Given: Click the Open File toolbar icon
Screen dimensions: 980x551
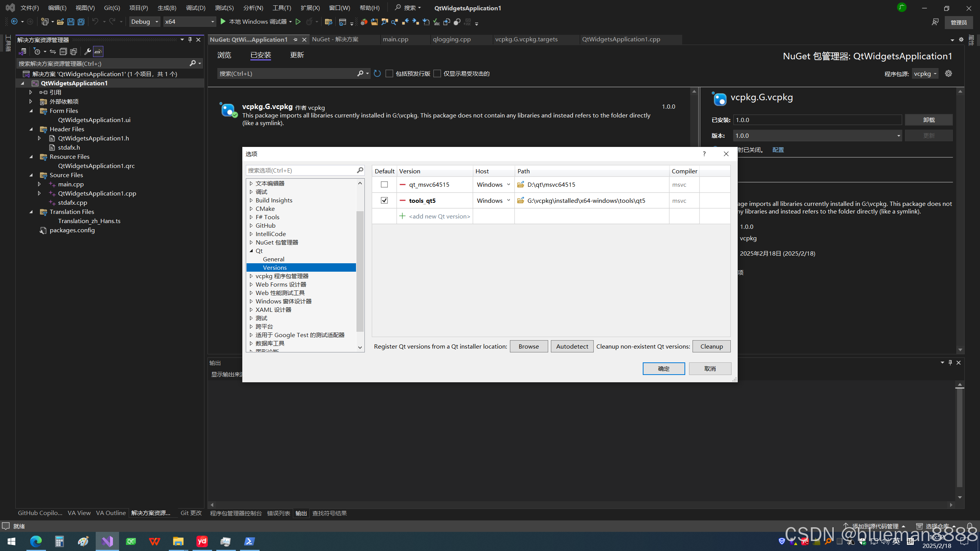Looking at the screenshot, I should 60,22.
